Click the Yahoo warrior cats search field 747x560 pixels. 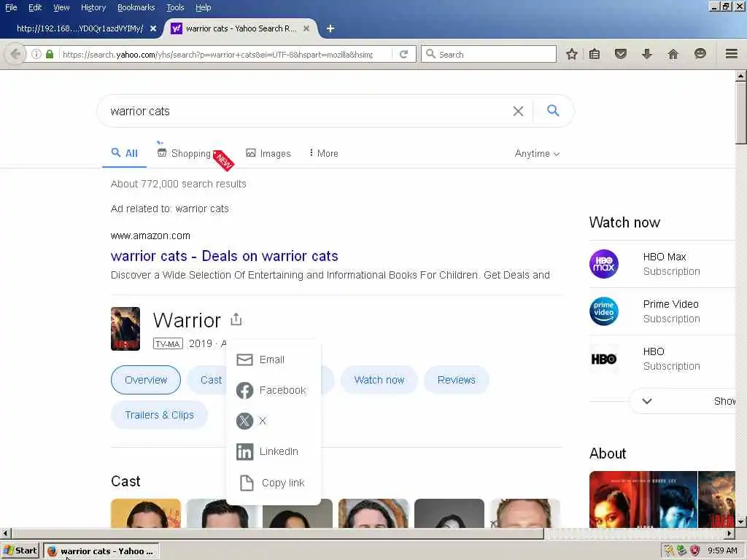point(305,111)
